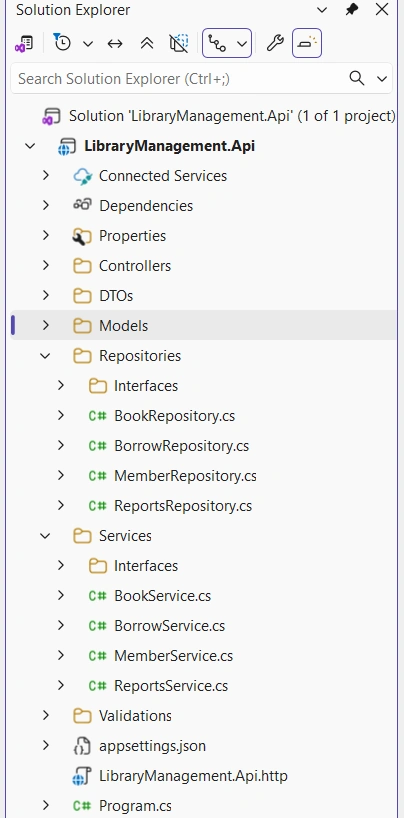Select BorrowRepository.cs file
This screenshot has width=404, height=818.
(181, 446)
